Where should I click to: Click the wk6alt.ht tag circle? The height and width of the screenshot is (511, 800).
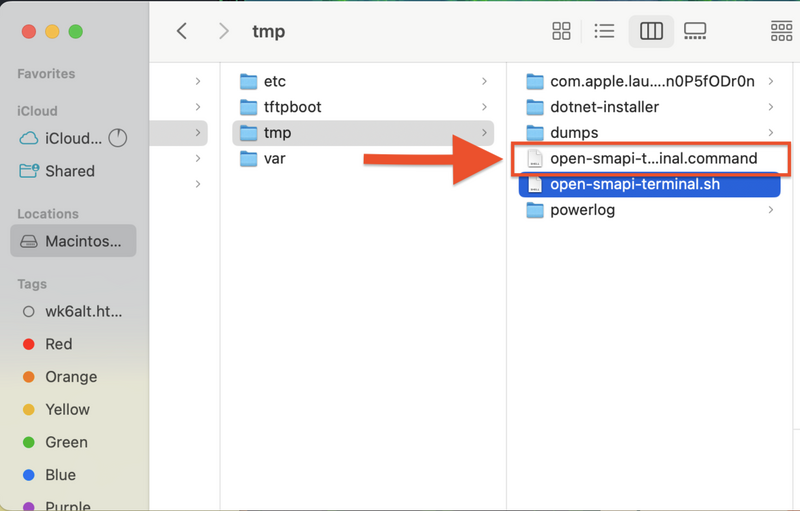tap(29, 312)
